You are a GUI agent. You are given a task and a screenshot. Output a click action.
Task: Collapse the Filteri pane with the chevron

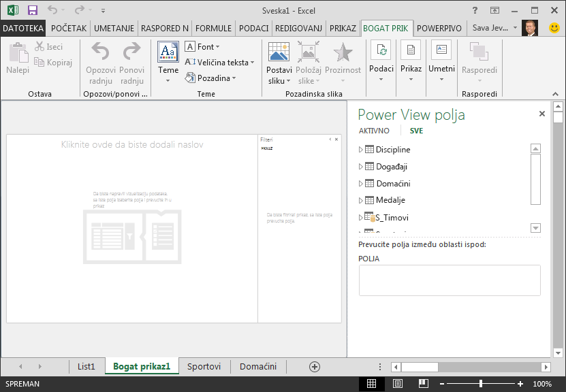coord(330,140)
